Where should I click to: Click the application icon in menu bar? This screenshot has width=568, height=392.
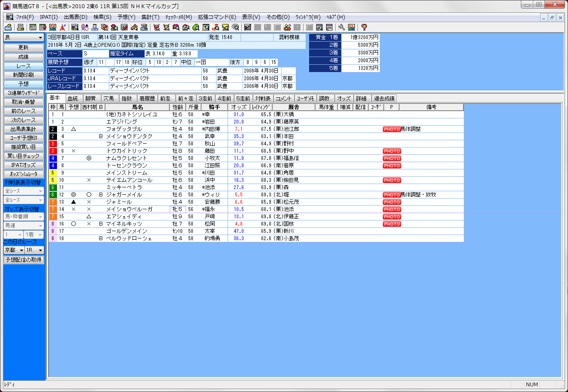point(9,17)
